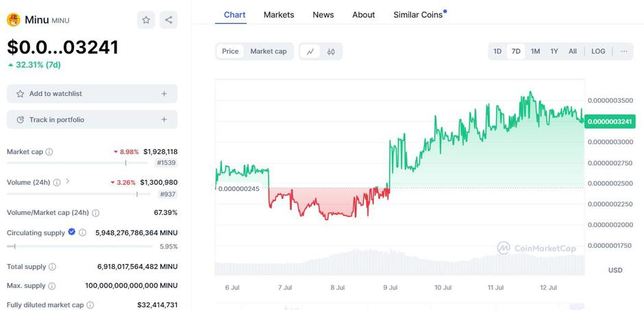The height and width of the screenshot is (310, 644).
Task: Click Track in portfolio button
Action: pyautogui.click(x=92, y=120)
